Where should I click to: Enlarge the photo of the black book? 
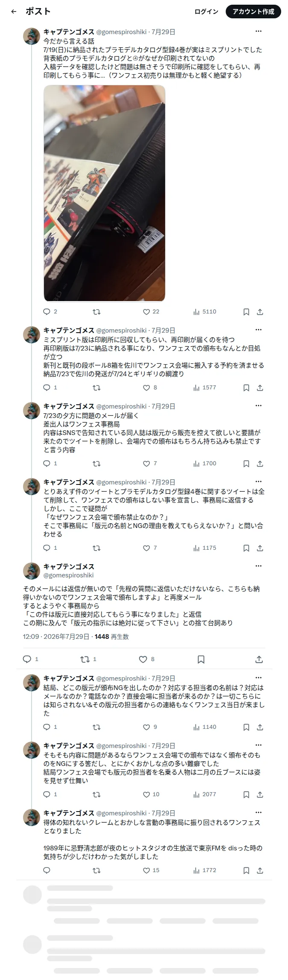pyautogui.click(x=105, y=193)
